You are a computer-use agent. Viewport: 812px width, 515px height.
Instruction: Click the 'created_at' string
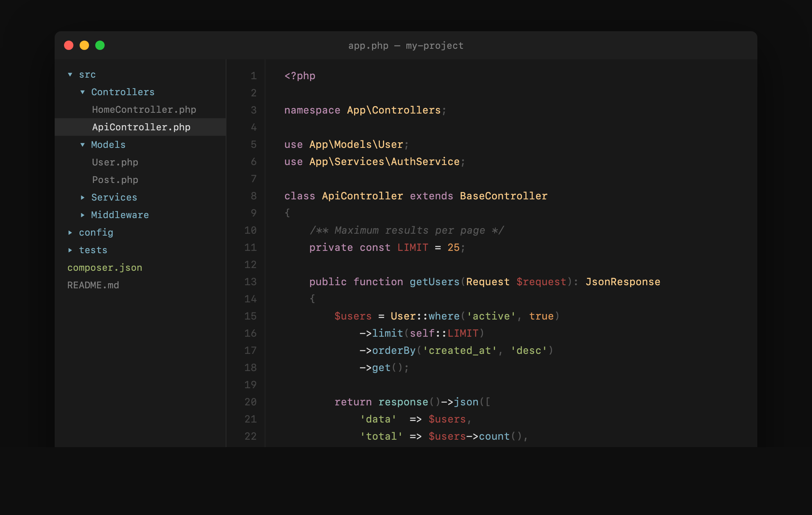point(460,350)
